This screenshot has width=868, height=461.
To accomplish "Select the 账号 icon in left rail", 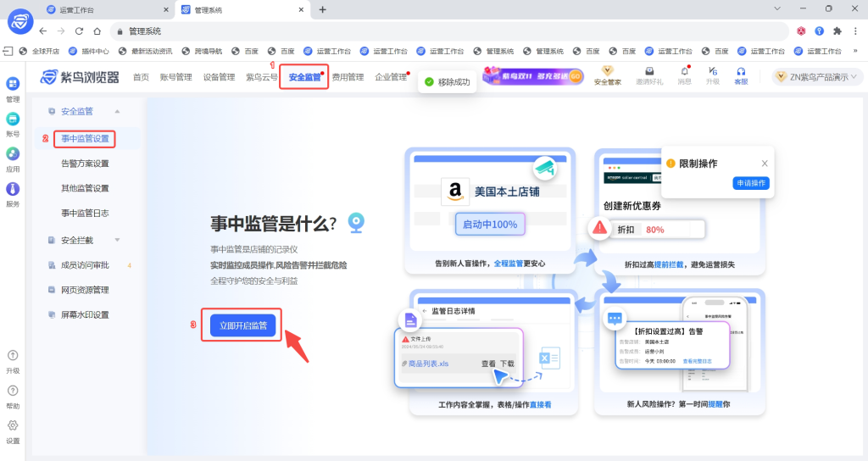I will click(x=13, y=119).
